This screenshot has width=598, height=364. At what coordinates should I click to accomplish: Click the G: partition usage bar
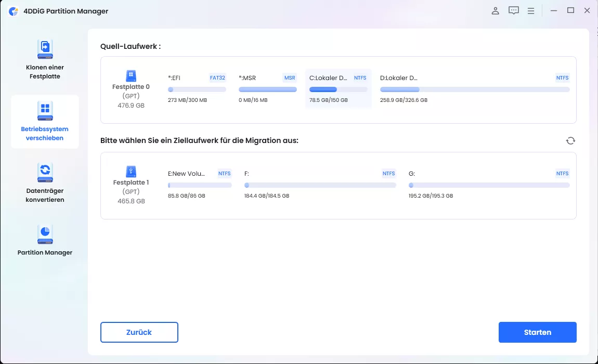[x=489, y=186]
